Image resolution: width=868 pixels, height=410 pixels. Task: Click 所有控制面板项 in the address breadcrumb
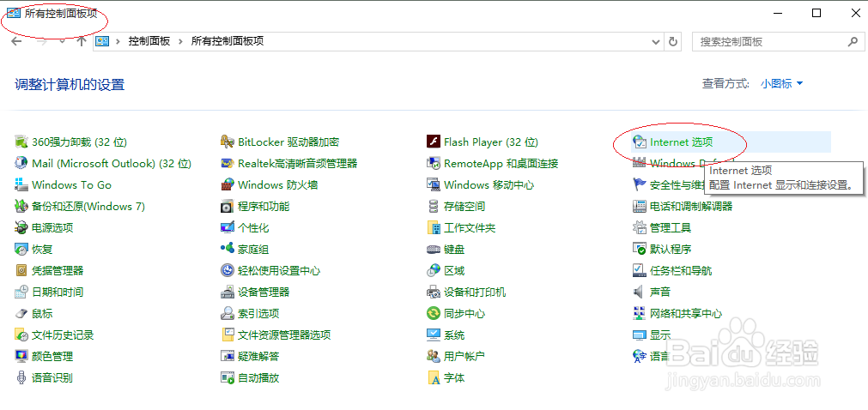[x=227, y=41]
